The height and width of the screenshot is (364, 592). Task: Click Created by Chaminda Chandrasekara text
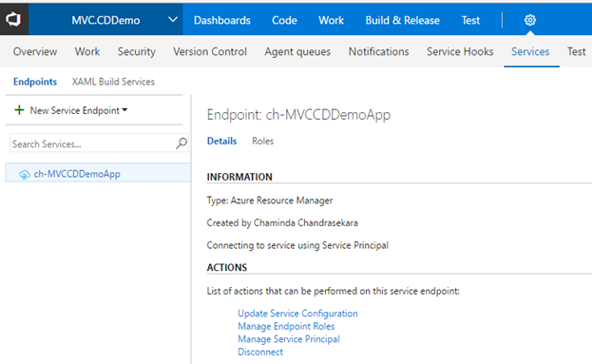pyautogui.click(x=282, y=222)
